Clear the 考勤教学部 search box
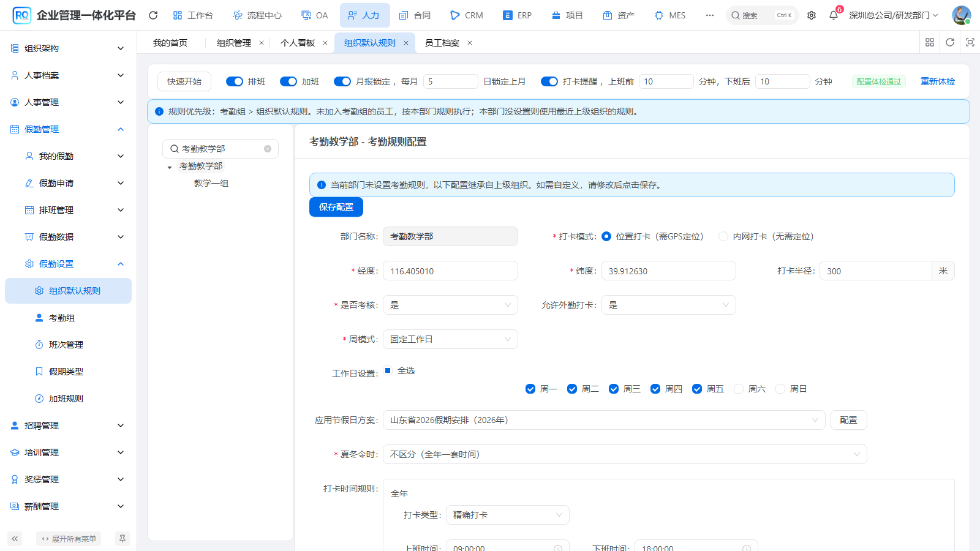Image resolution: width=980 pixels, height=551 pixels. pyautogui.click(x=268, y=149)
